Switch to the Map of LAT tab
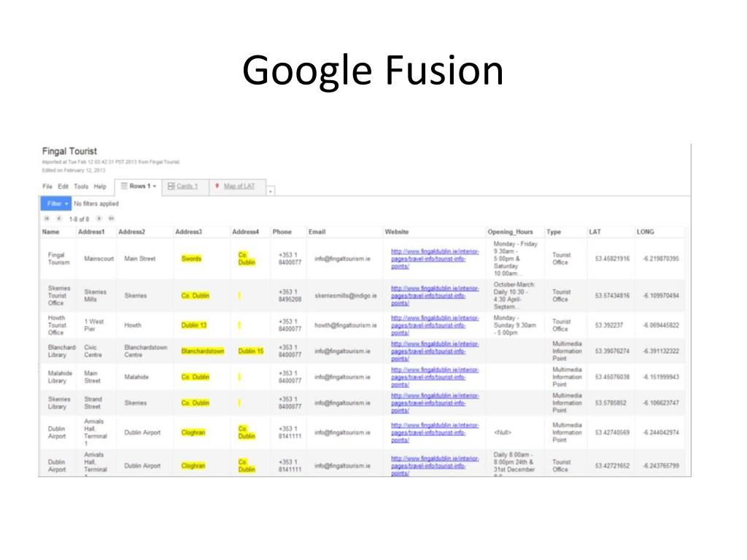The width and height of the screenshot is (747, 560). tap(238, 186)
